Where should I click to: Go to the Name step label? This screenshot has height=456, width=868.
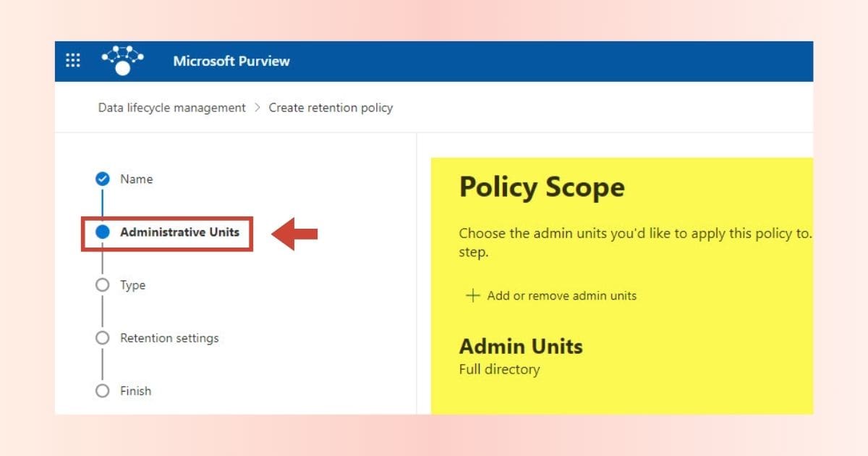click(136, 179)
